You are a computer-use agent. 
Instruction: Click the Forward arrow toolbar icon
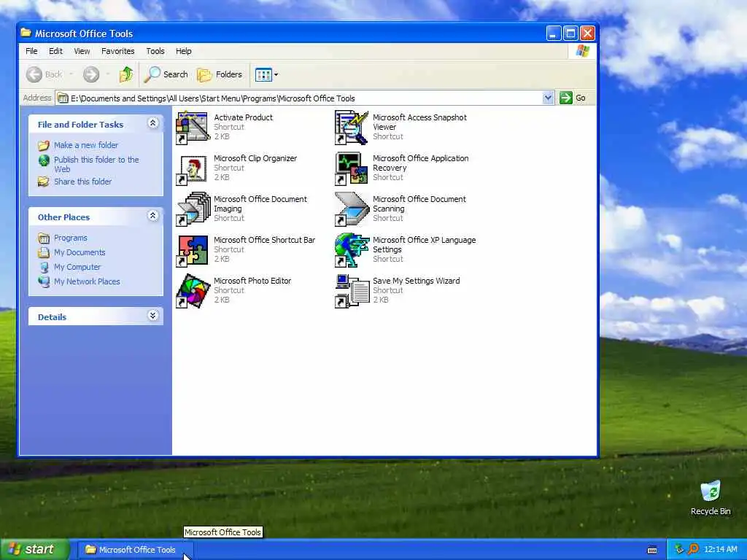[91, 74]
